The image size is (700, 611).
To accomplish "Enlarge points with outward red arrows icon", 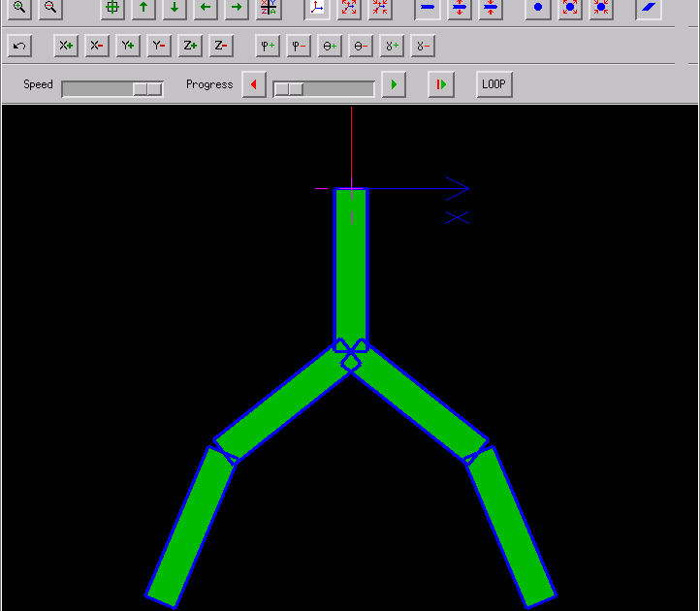I will pyautogui.click(x=570, y=8).
